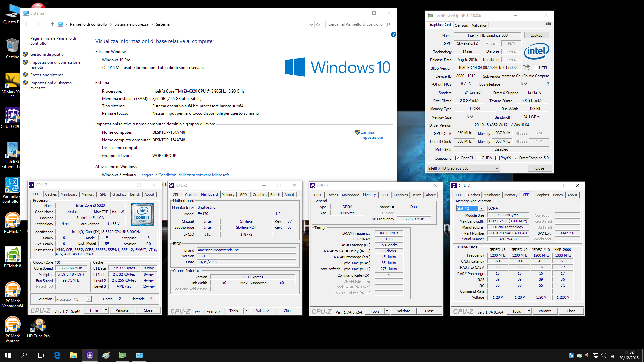The height and width of the screenshot is (362, 644).
Task: Open Tools dropdown arrow in CPU-Z CPU window
Action: tap(106, 311)
